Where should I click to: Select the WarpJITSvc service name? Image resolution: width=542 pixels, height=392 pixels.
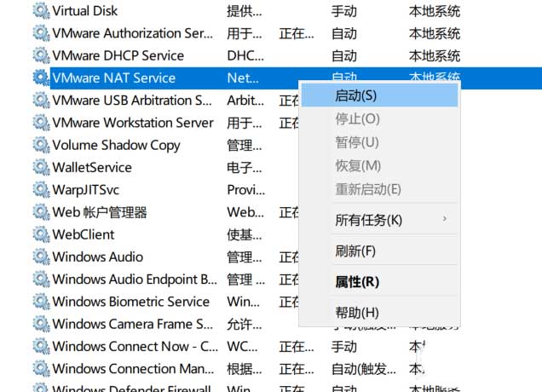86,190
